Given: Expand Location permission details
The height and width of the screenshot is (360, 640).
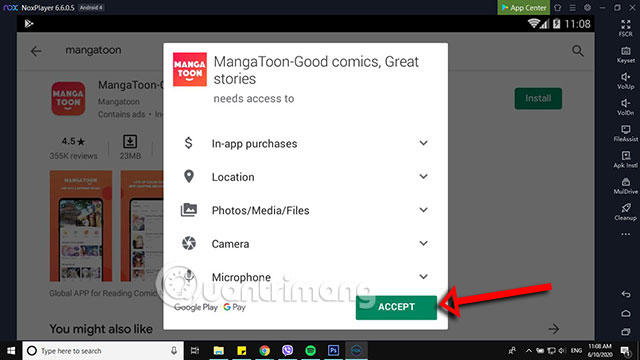Looking at the screenshot, I should pos(423,177).
